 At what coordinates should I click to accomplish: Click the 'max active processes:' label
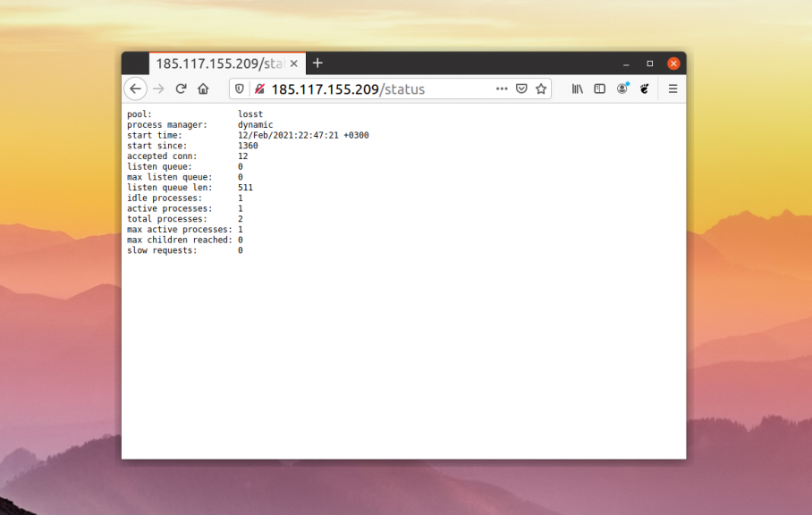pyautogui.click(x=180, y=229)
